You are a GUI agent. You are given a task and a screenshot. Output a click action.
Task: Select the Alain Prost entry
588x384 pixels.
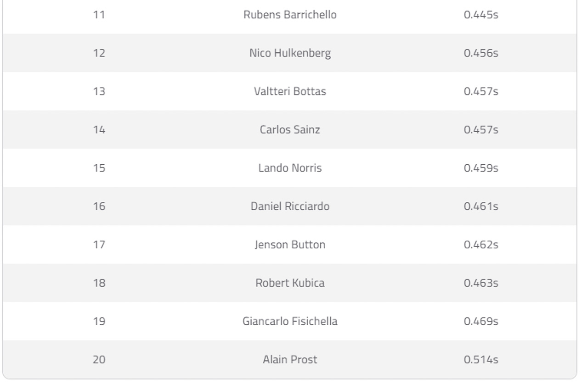coord(290,360)
